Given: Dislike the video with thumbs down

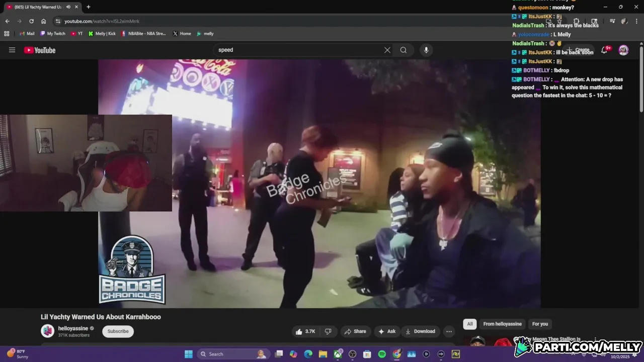Looking at the screenshot, I should click(x=328, y=331).
